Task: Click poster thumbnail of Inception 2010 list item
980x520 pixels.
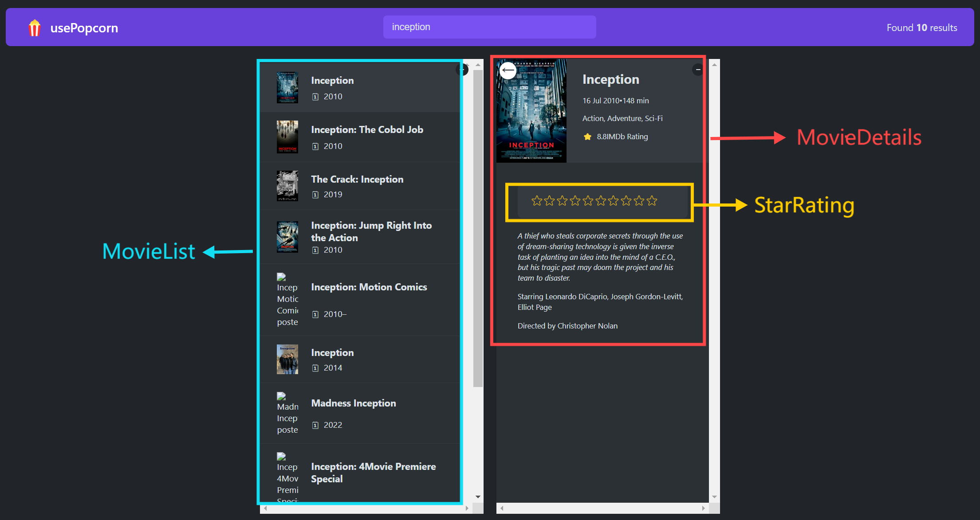Action: pos(287,87)
